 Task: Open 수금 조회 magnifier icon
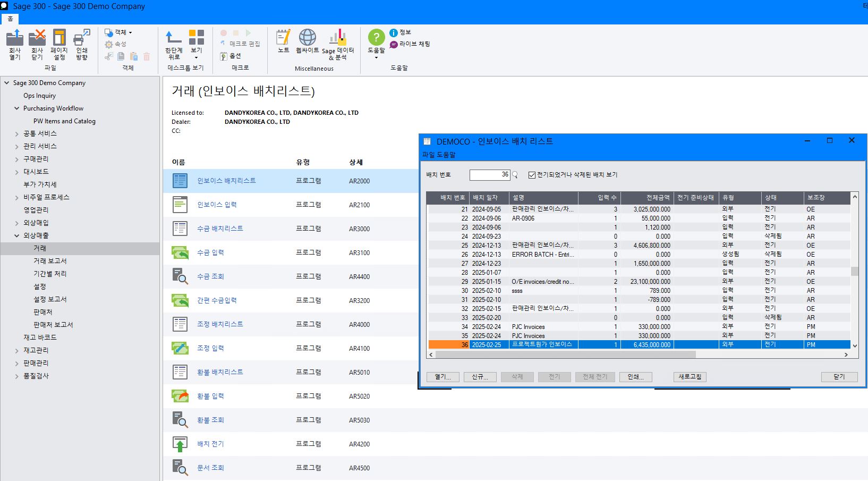point(180,276)
